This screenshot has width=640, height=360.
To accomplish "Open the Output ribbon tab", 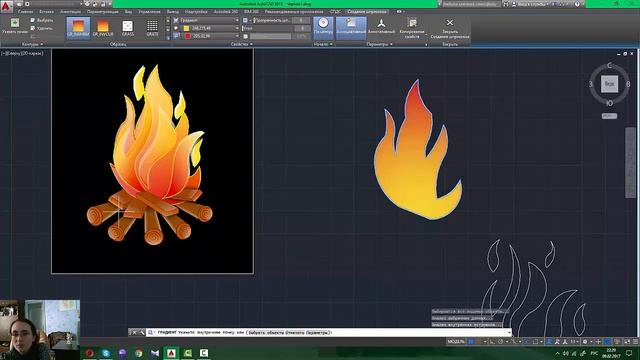I will click(173, 12).
